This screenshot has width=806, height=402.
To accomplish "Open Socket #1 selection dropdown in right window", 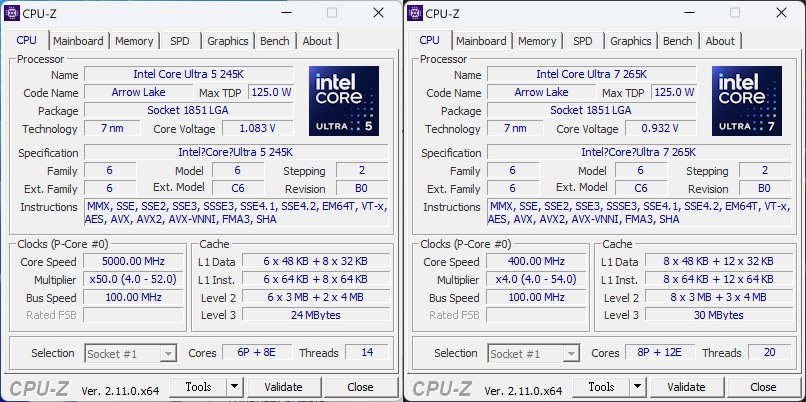I will click(x=534, y=354).
